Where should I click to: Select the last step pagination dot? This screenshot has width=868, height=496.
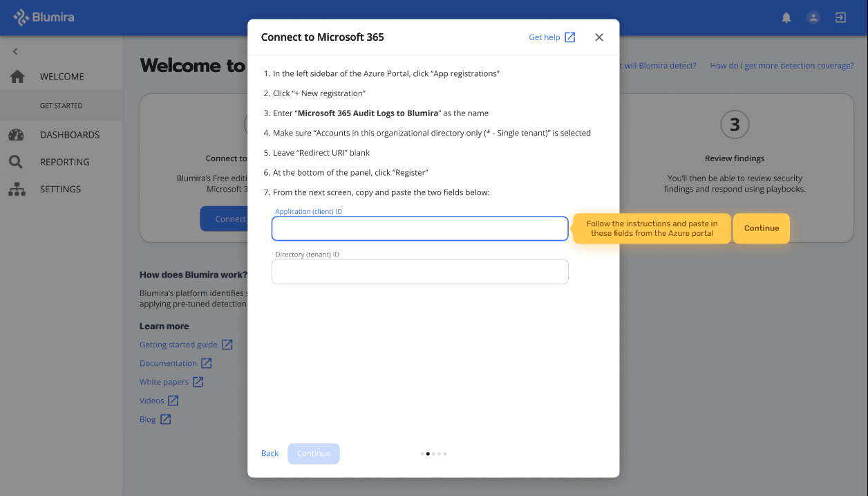pos(445,454)
